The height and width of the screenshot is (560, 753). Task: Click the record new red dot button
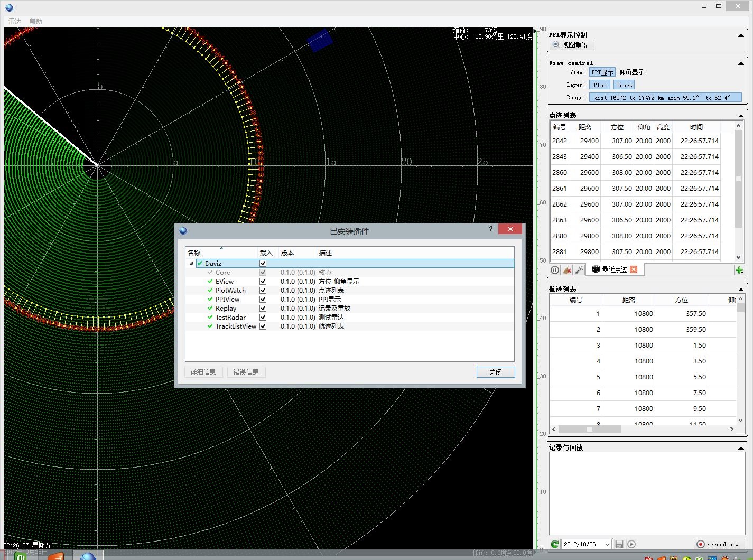click(x=701, y=544)
